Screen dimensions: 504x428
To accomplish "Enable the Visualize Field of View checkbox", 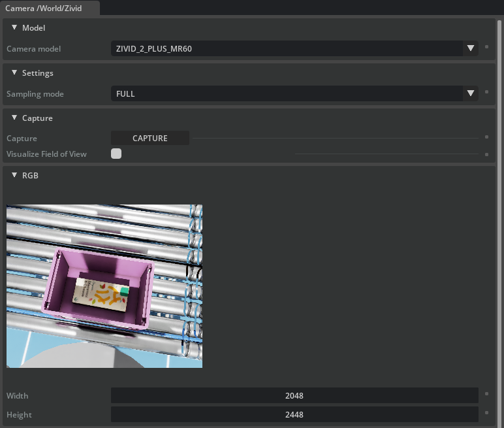I will pos(116,154).
